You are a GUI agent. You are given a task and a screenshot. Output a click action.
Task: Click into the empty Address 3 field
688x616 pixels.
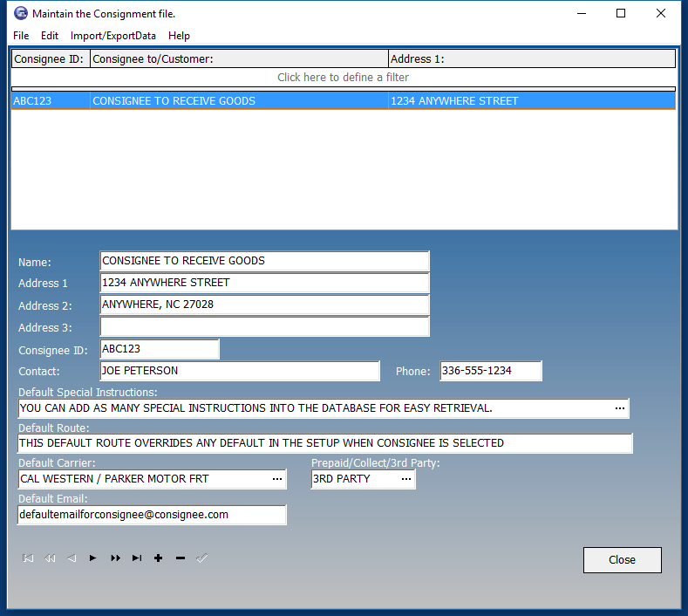coord(264,326)
